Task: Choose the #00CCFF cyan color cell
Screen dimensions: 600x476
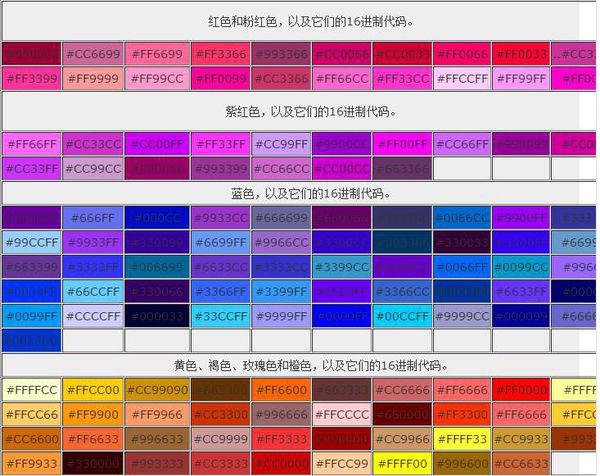Action: 401,316
